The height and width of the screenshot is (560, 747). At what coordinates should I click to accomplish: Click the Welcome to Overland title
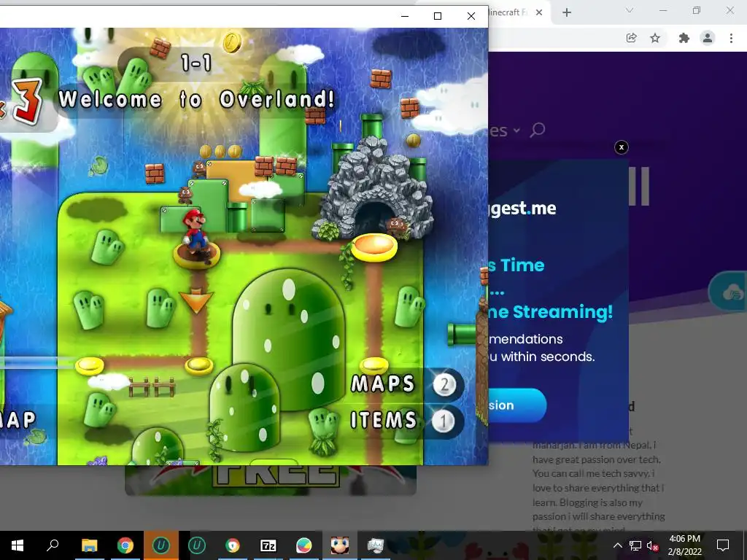197,99
